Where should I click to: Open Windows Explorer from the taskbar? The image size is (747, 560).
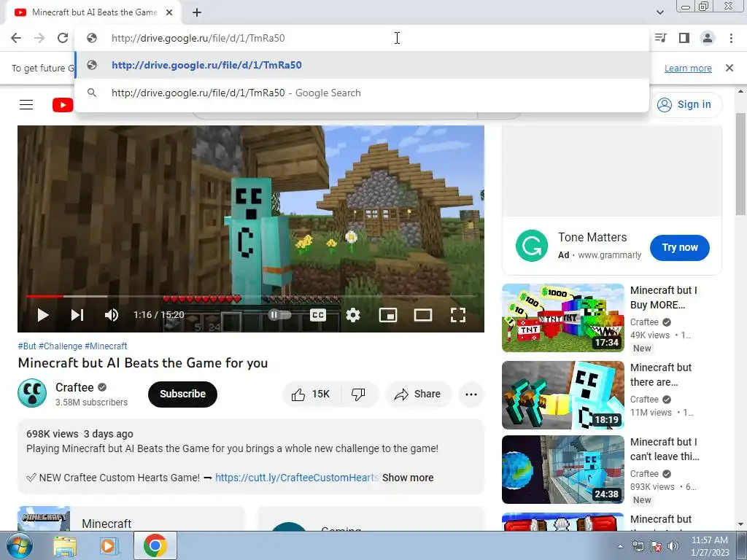(65, 546)
